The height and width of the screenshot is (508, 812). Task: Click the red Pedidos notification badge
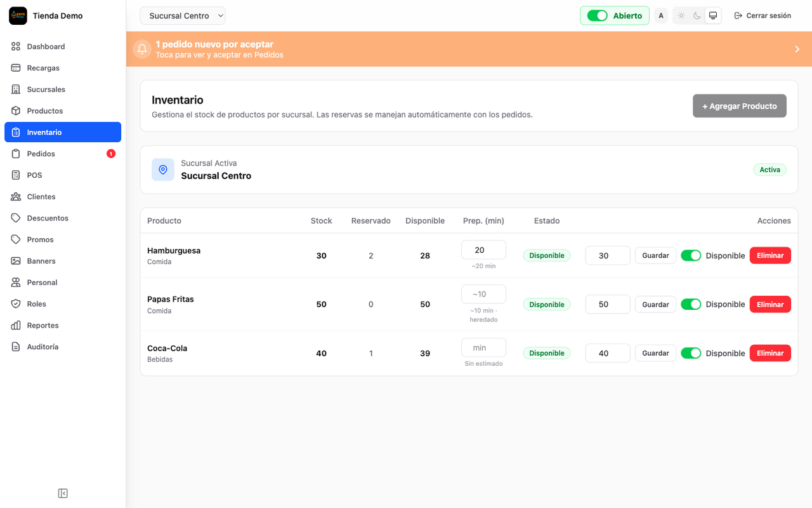[x=111, y=154]
